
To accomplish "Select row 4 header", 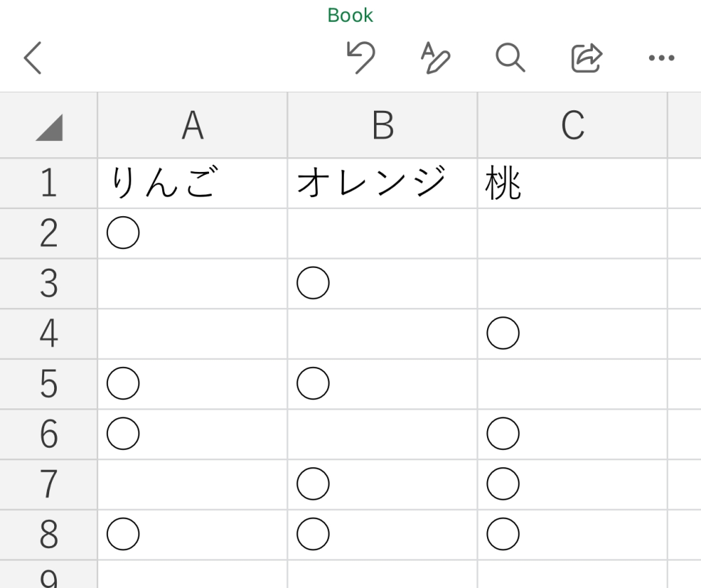I will coord(48,334).
